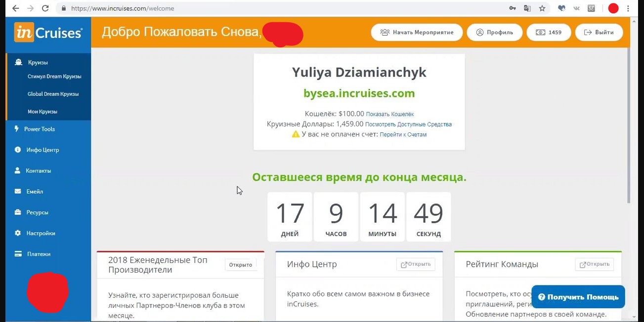
Task: Open the VK extension icon
Action: click(x=576, y=8)
